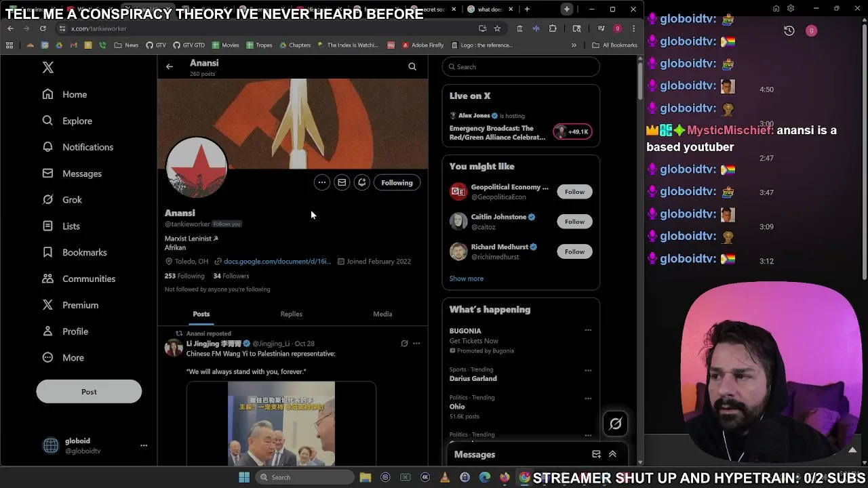Open Notifications in the sidebar
Image resolution: width=868 pixels, height=488 pixels.
78,147
